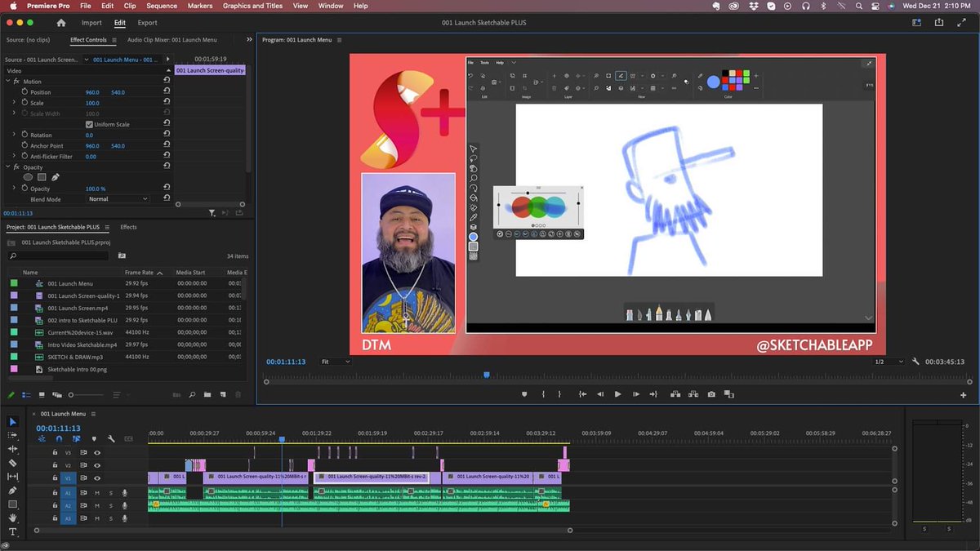
Task: Open the Graphics and Titles menu
Action: [x=252, y=6]
